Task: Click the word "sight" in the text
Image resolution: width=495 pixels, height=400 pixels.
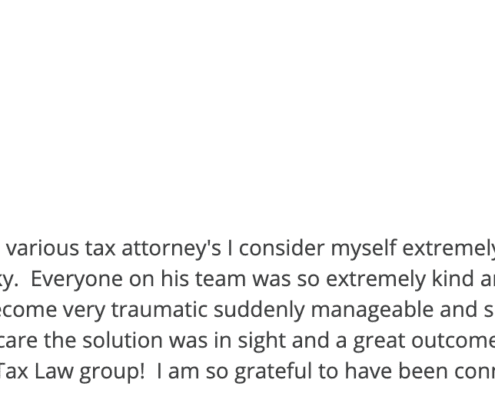Action: [262, 341]
